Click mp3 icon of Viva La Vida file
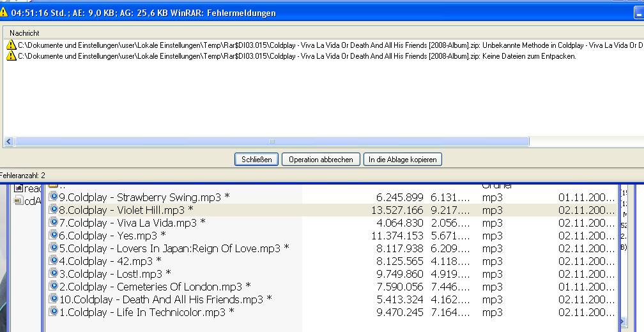This screenshot has height=332, width=644. pyautogui.click(x=53, y=222)
